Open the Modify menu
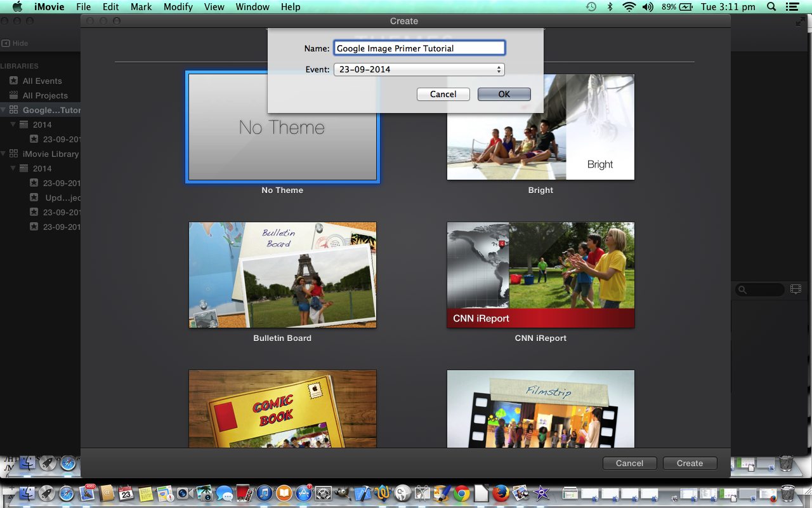 178,7
